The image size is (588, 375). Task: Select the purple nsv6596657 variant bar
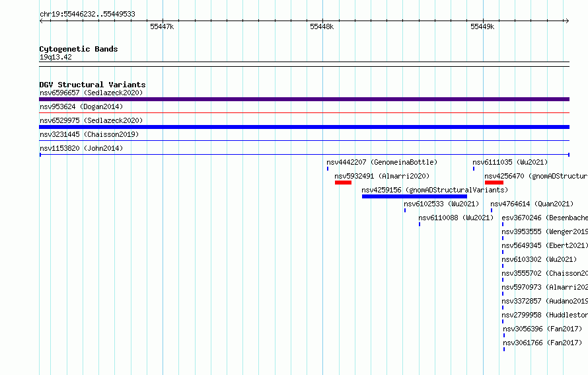304,99
